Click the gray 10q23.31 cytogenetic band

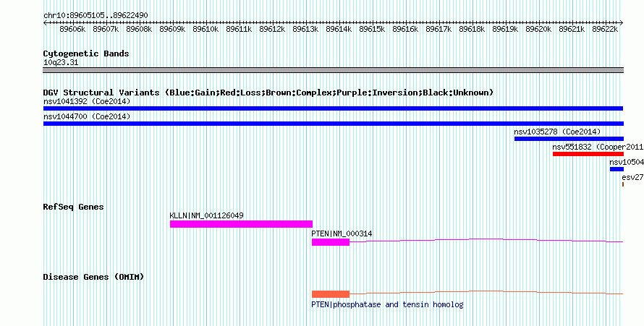[x=334, y=70]
